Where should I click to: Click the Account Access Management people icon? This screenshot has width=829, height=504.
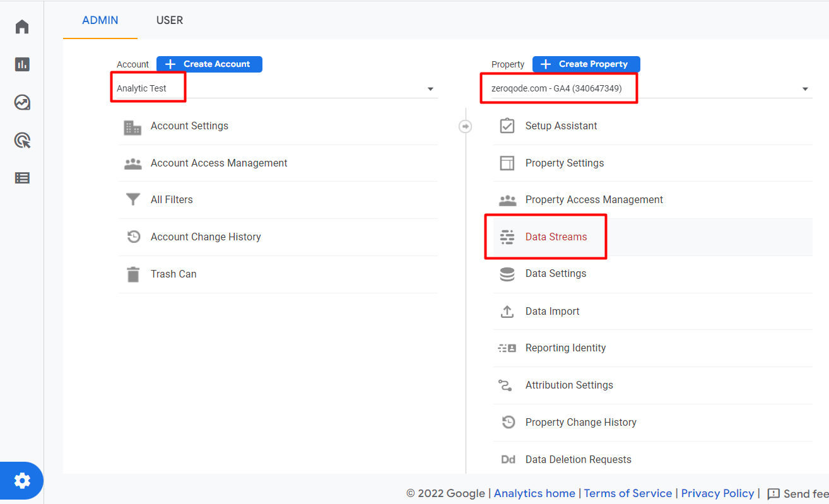pos(132,163)
